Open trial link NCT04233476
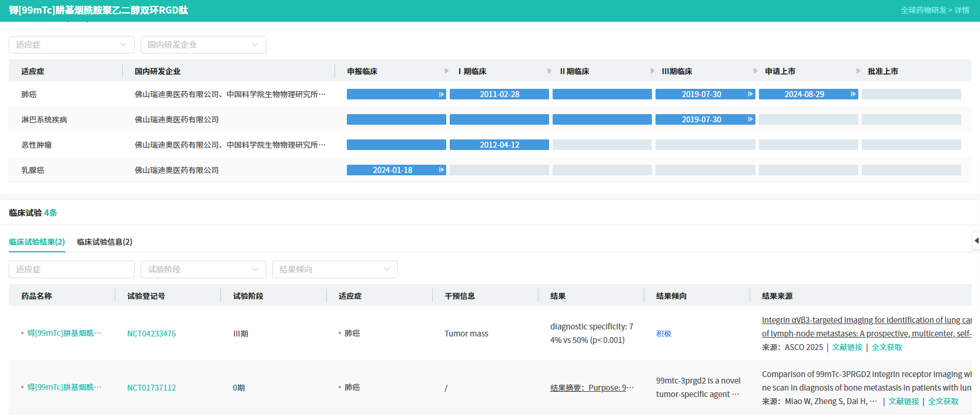 point(152,334)
